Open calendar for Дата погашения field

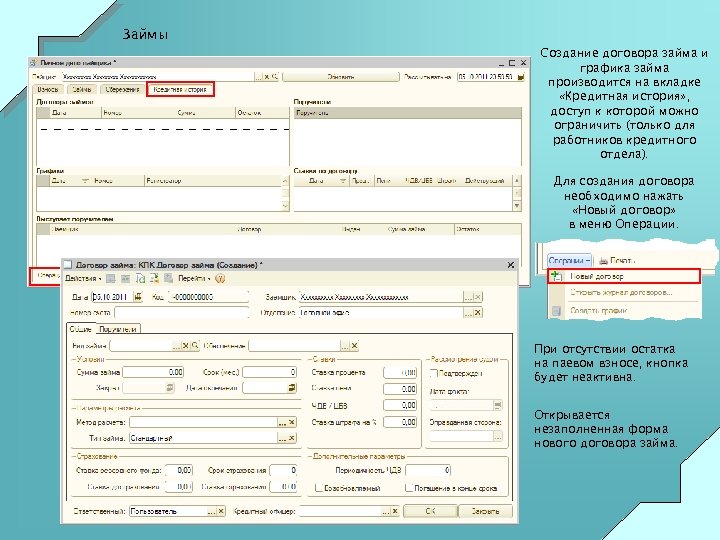coord(292,388)
